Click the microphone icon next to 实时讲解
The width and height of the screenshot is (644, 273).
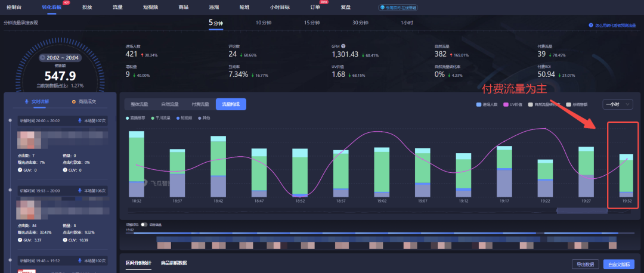[x=26, y=102]
